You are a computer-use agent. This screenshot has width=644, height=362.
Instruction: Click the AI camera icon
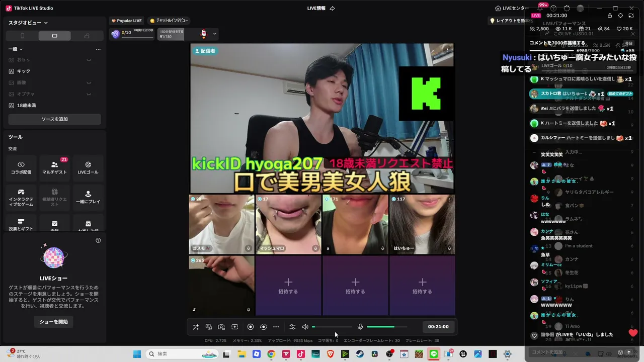pos(221,327)
